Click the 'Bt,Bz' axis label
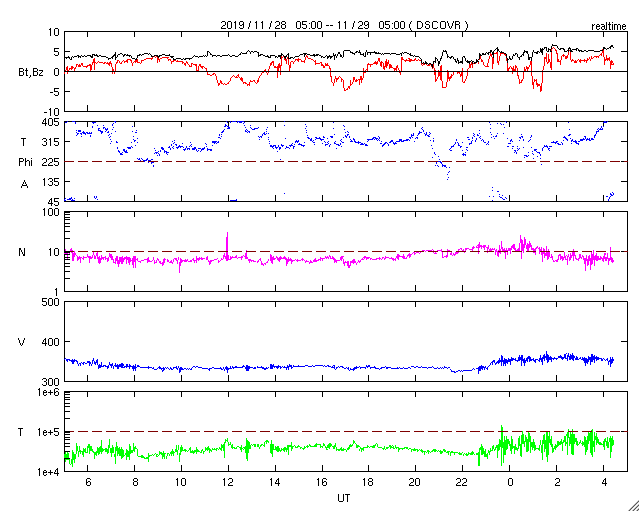This screenshot has width=640, height=512. coord(31,74)
